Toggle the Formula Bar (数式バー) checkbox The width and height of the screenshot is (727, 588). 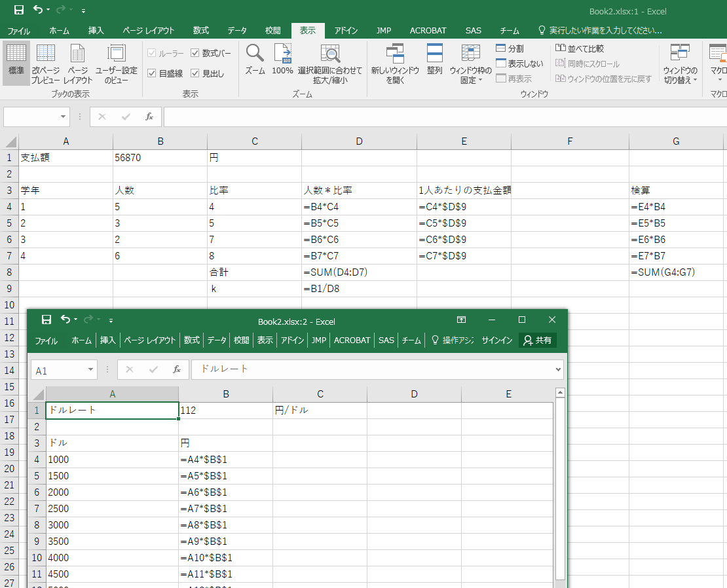pos(195,53)
